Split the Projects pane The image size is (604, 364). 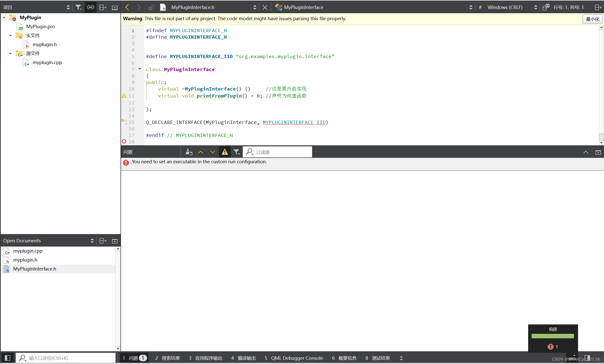[103, 7]
